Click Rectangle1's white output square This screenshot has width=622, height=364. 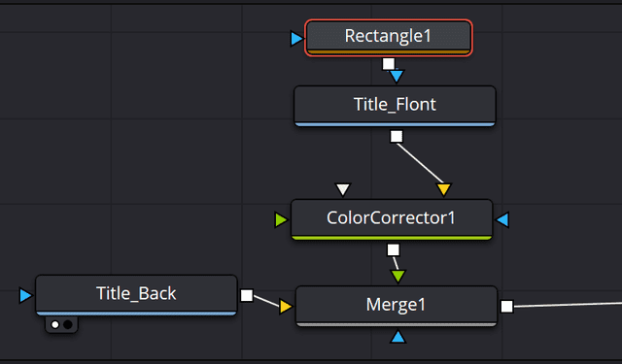tap(389, 64)
